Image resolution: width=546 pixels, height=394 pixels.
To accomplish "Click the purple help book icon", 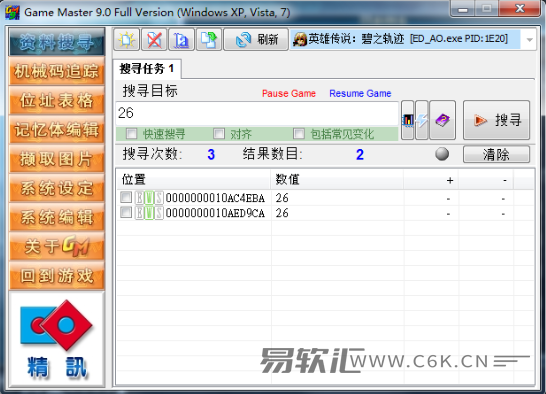I will (x=442, y=120).
